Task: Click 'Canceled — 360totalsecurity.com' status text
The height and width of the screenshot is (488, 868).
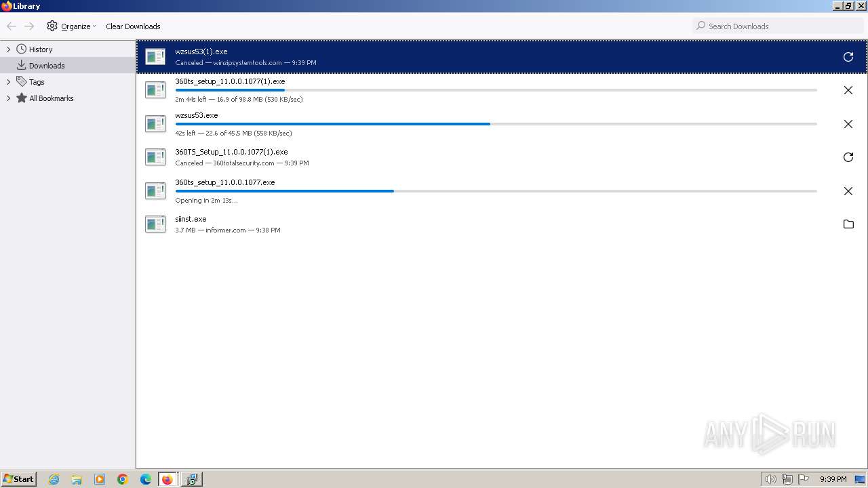Action: tap(224, 163)
